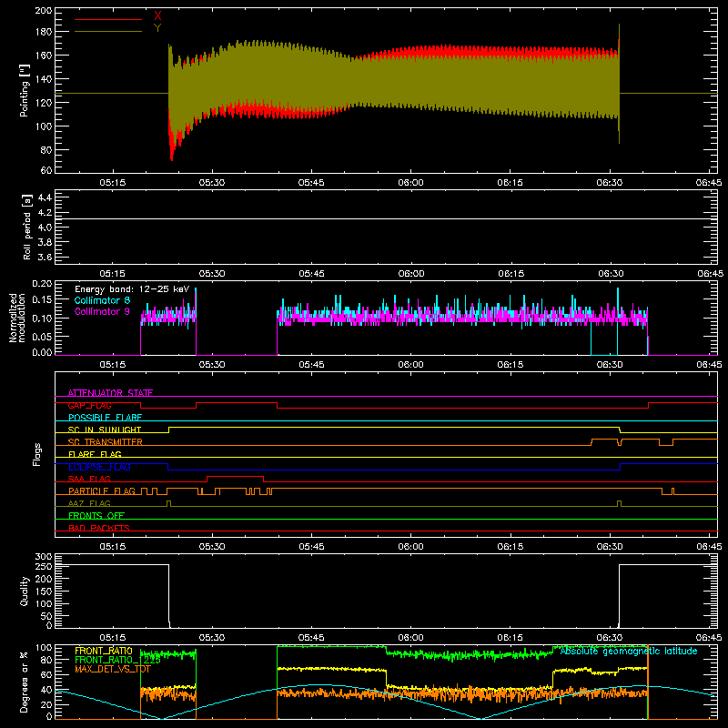Click the 'Normalized modulation' axis title
The width and height of the screenshot is (728, 728).
[x=17, y=318]
